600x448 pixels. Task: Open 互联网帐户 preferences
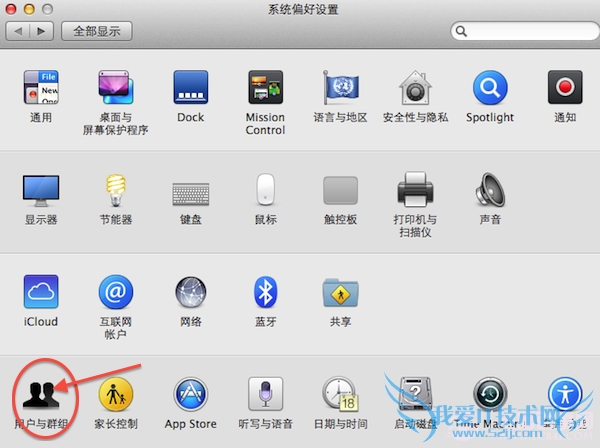116,292
